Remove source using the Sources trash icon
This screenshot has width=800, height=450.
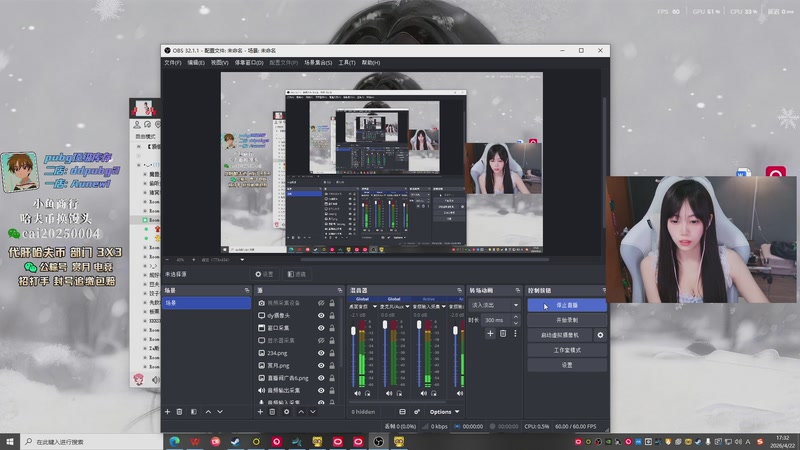[272, 412]
